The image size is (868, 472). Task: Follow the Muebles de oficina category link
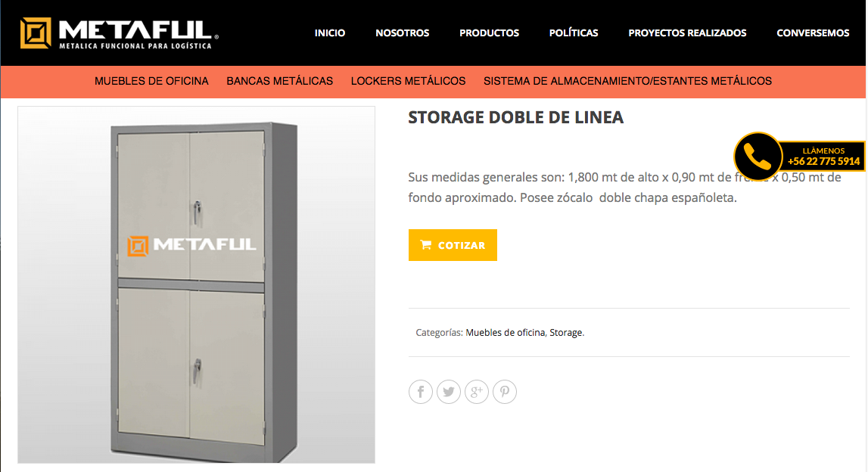tap(506, 333)
